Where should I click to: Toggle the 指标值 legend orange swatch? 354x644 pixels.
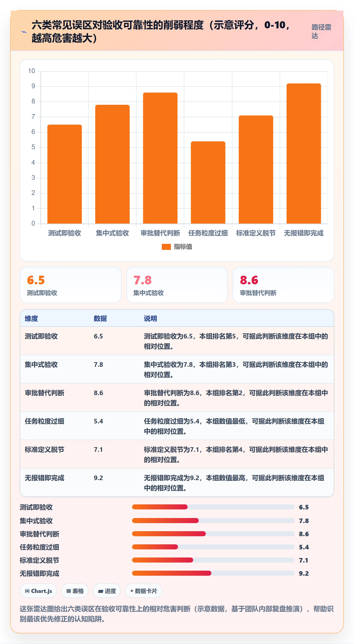coord(166,247)
